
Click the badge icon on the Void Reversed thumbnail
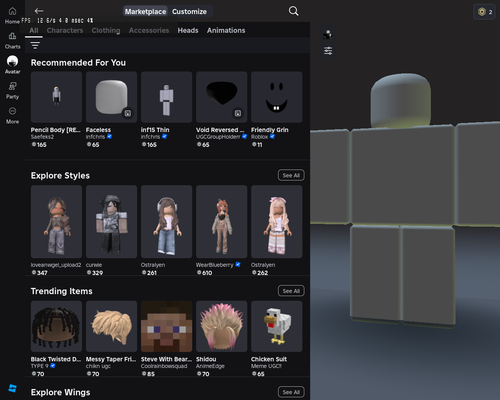coord(238,113)
